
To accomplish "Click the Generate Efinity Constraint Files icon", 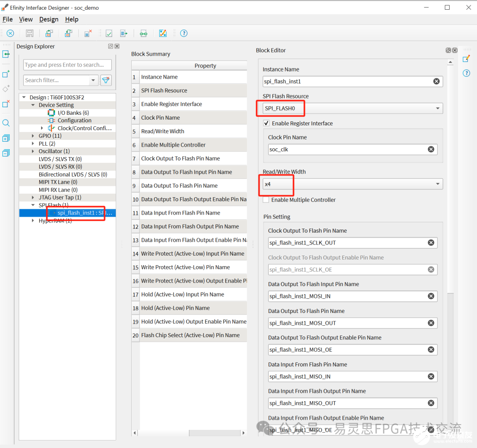I will pos(124,34).
